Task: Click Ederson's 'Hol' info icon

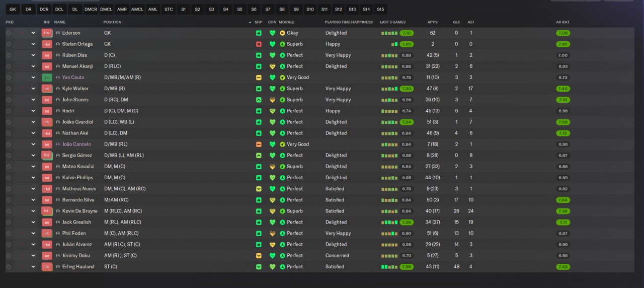Action: click(x=47, y=33)
